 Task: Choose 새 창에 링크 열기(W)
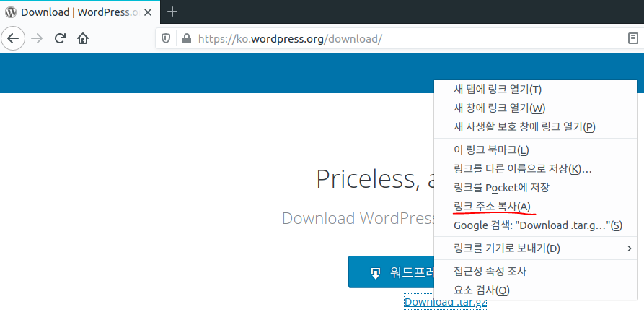tap(535, 108)
